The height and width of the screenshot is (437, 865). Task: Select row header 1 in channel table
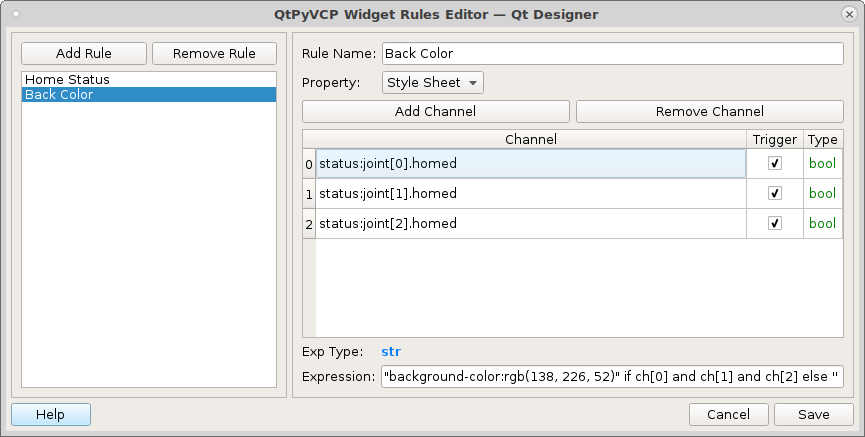click(x=309, y=194)
